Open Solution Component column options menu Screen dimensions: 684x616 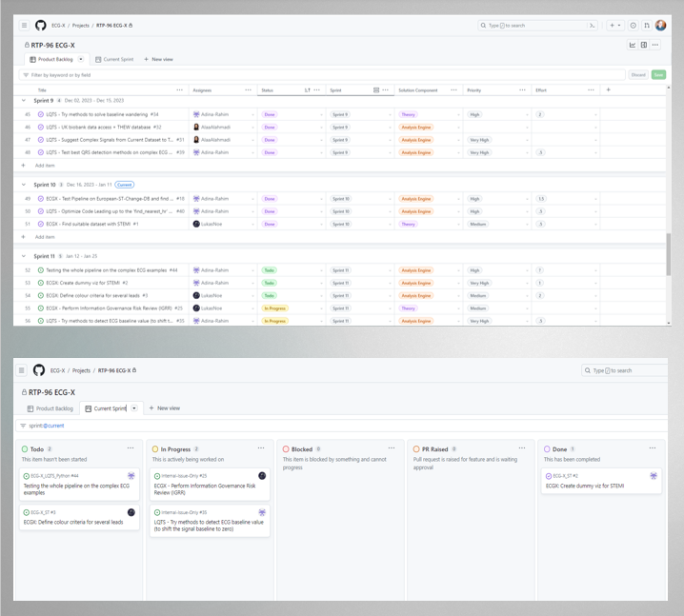click(x=453, y=89)
